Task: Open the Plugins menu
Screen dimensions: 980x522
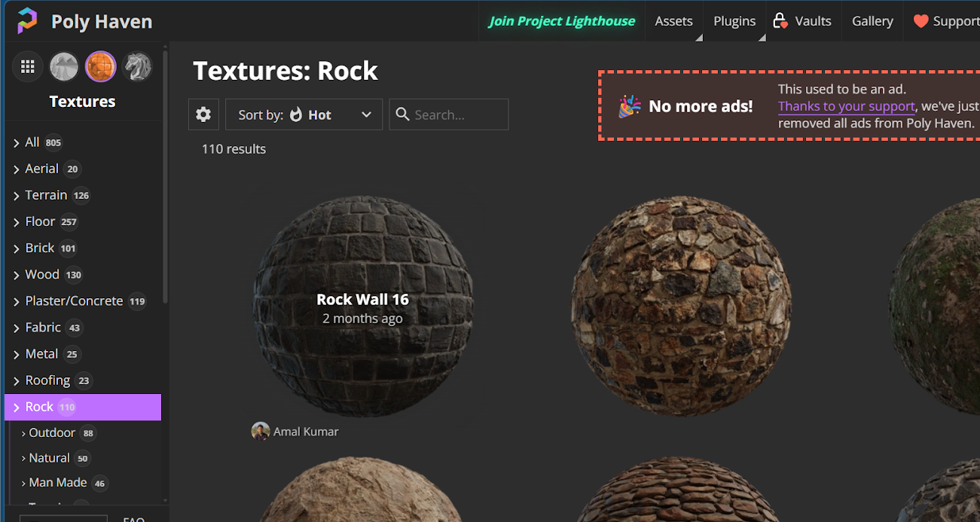Action: [734, 21]
